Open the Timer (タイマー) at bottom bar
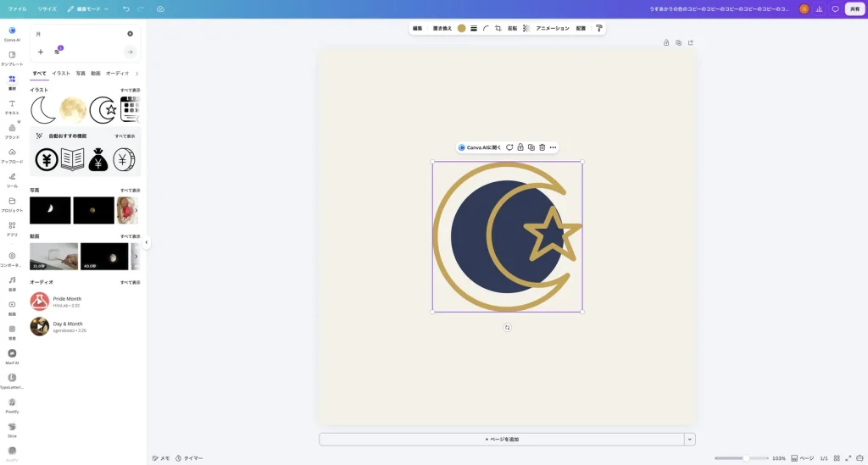Screen dimensions: 868x465 [x=189, y=458]
